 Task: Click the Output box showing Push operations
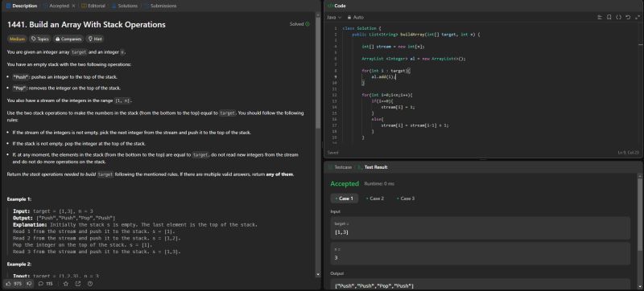(x=480, y=285)
